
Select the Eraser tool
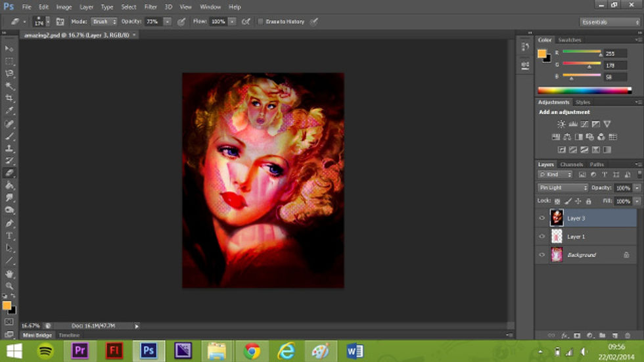(9, 173)
